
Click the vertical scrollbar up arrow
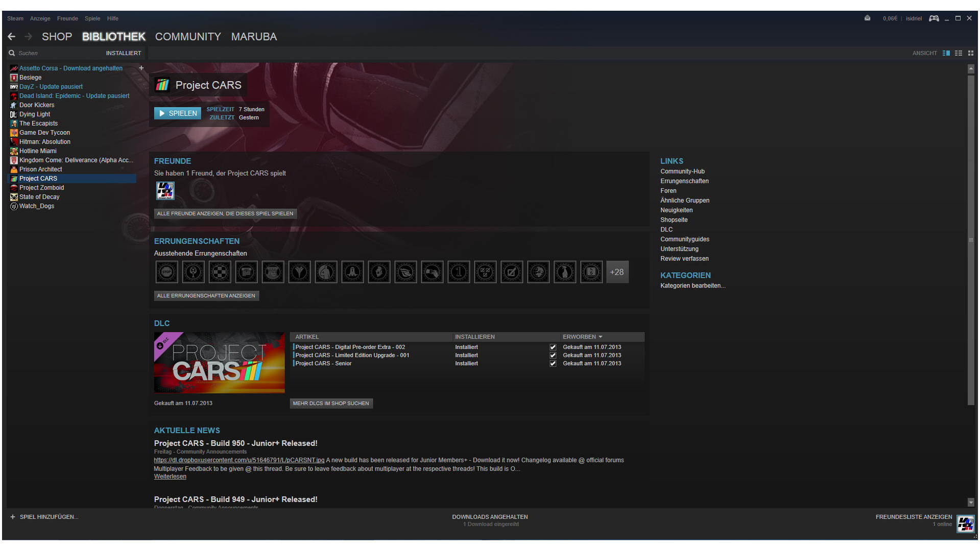[x=971, y=68]
